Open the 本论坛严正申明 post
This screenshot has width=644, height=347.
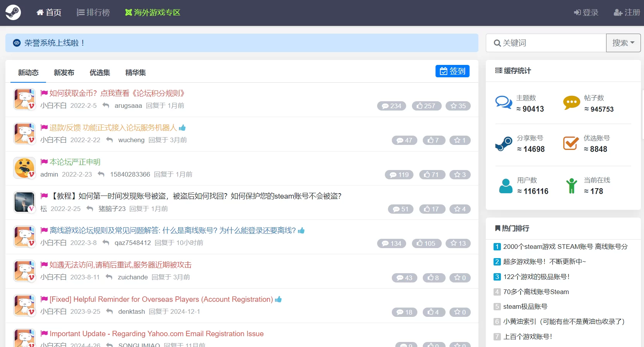click(x=75, y=162)
